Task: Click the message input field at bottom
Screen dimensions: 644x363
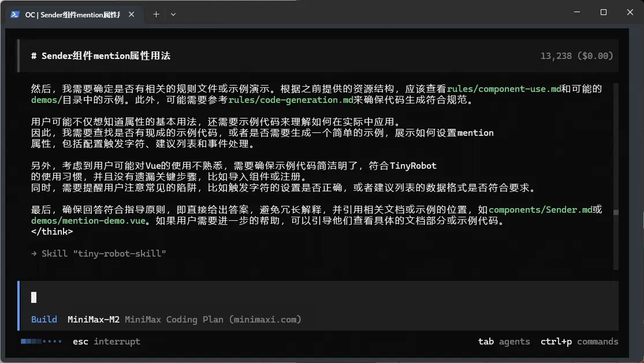Action: [231, 297]
